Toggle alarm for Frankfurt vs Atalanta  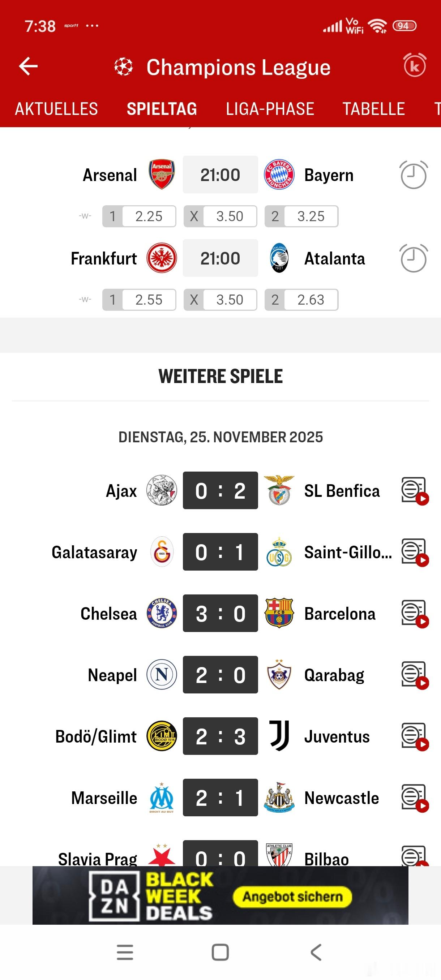pyautogui.click(x=413, y=258)
